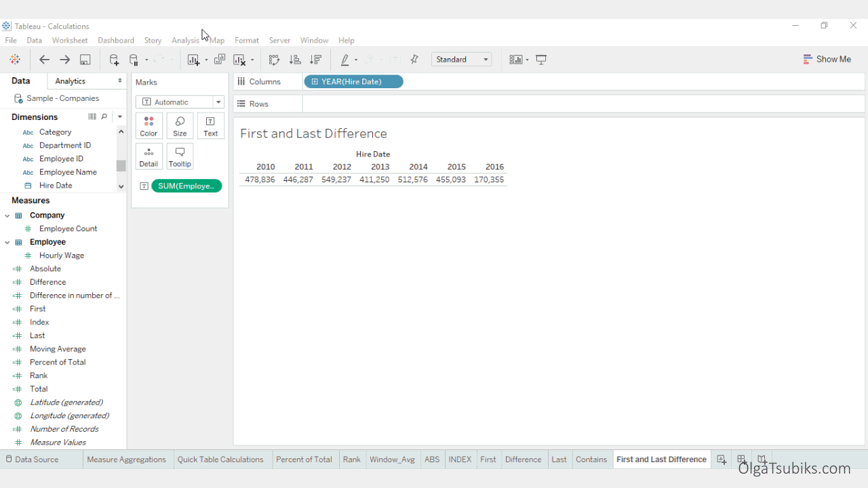The width and height of the screenshot is (868, 488).
Task: Click the sheet title First and Last Difference
Action: (x=313, y=134)
